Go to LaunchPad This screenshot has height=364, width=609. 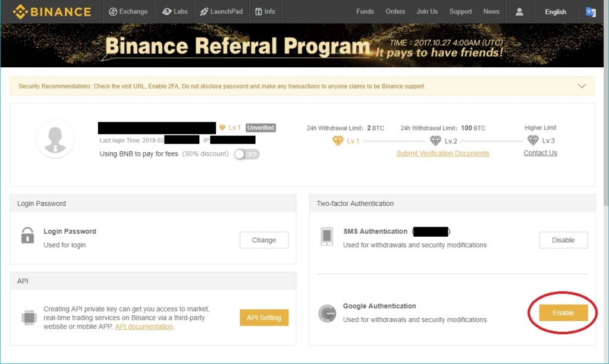pyautogui.click(x=221, y=12)
